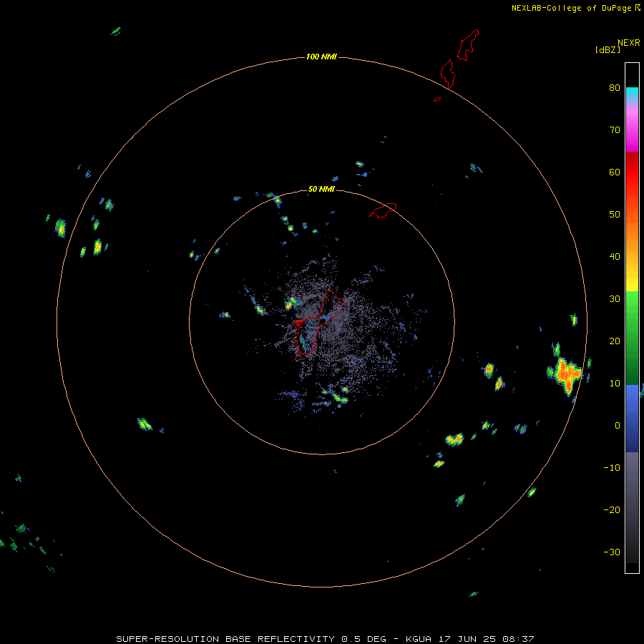The image size is (644, 644).
Task: Click the -10 value on the dBZ scale
Action: point(612,468)
